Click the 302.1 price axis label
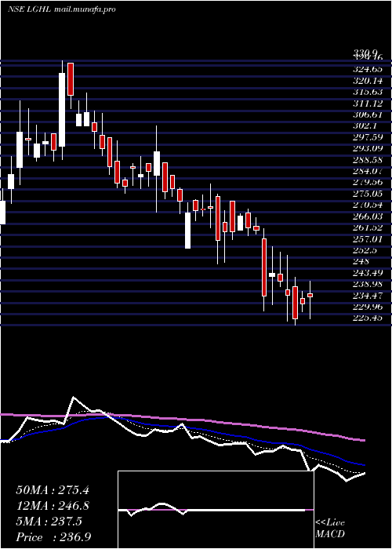The height and width of the screenshot is (549, 392). [x=366, y=125]
